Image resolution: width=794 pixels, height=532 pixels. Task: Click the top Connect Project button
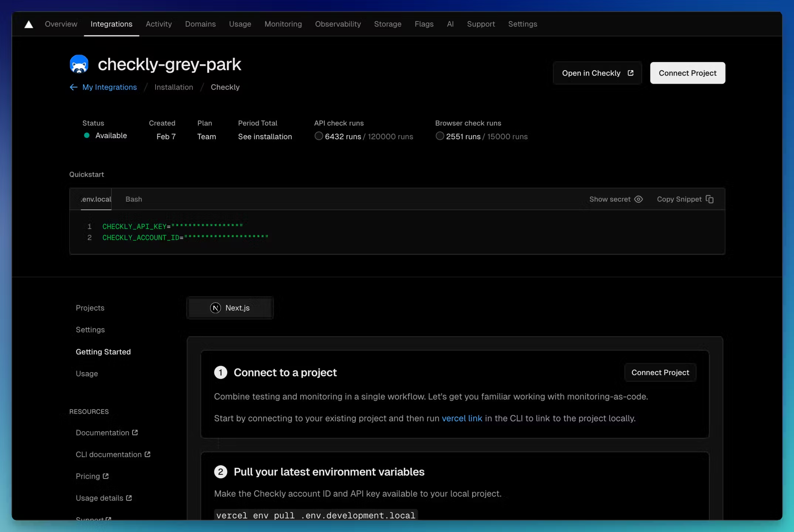tap(688, 73)
